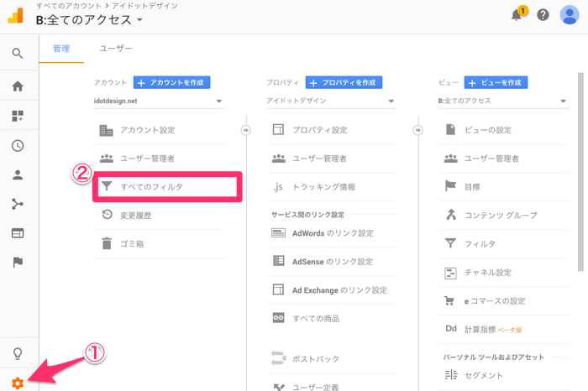
Task: Click the vertical scrollbar on the right
Action: point(580,168)
